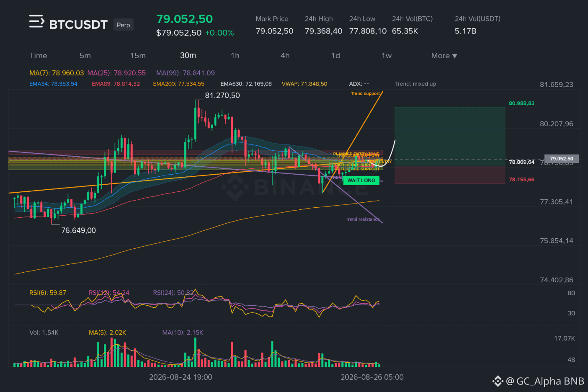The width and height of the screenshot is (588, 392).
Task: Click the EMA630: 72.169,08 label
Action: [x=246, y=84]
